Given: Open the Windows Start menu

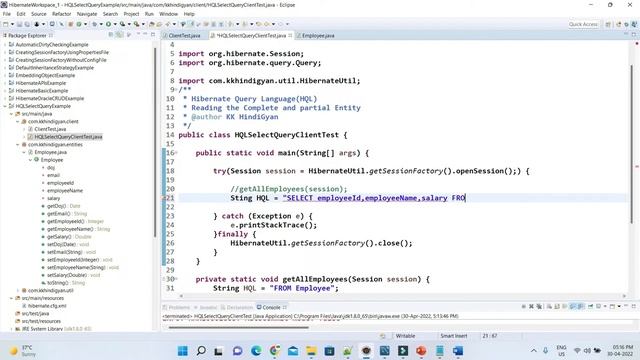Looking at the screenshot, I should [x=183, y=351].
